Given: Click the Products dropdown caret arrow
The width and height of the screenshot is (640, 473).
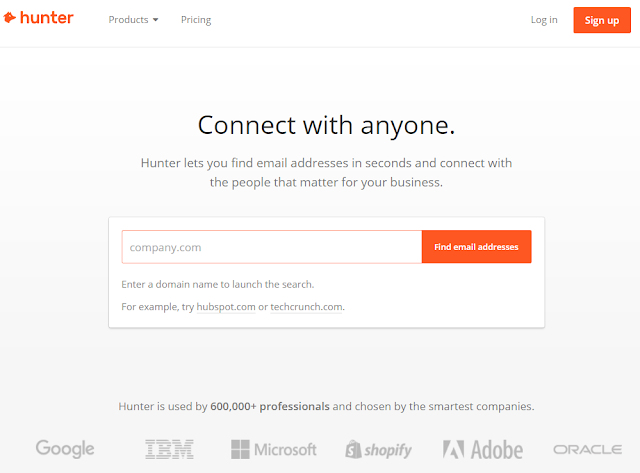Looking at the screenshot, I should [156, 20].
